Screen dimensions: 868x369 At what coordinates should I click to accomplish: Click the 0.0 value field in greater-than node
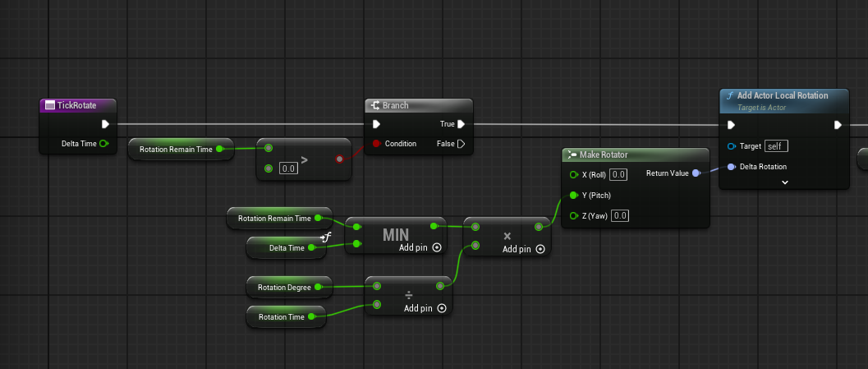pyautogui.click(x=288, y=168)
